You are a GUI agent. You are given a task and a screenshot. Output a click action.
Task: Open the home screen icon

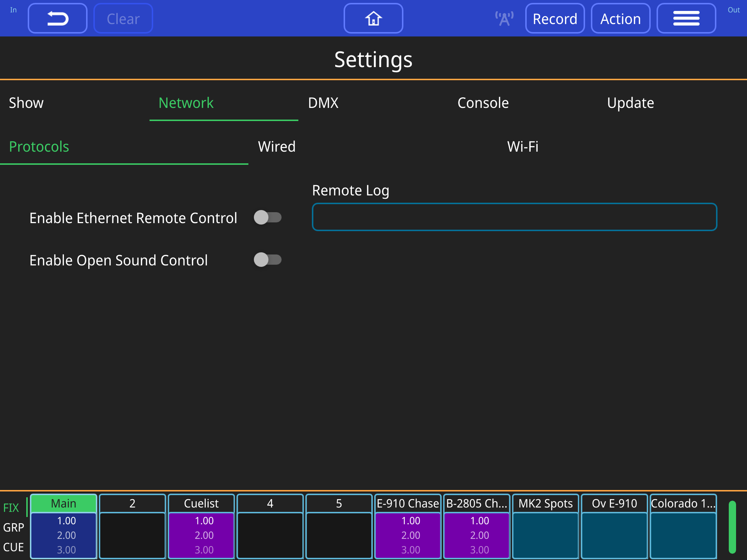click(373, 18)
